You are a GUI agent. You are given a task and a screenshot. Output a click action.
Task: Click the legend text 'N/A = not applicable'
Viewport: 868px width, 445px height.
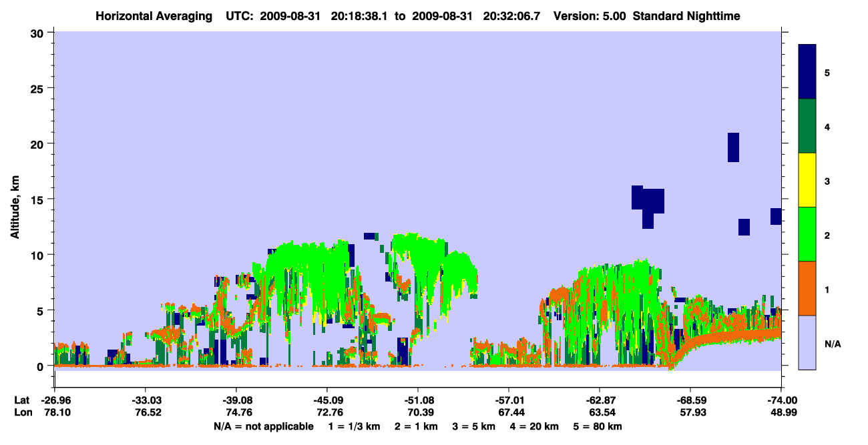pos(263,426)
